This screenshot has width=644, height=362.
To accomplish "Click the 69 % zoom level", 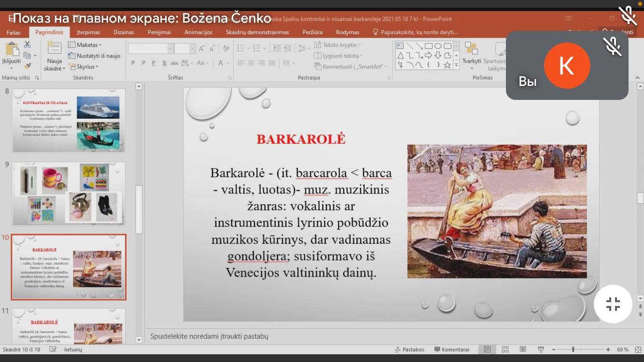I will pos(623,349).
